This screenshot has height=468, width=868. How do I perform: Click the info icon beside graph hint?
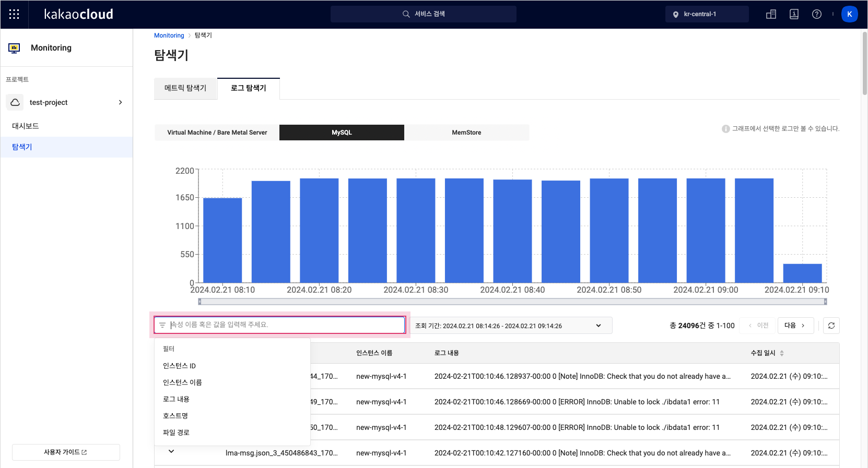click(x=725, y=129)
